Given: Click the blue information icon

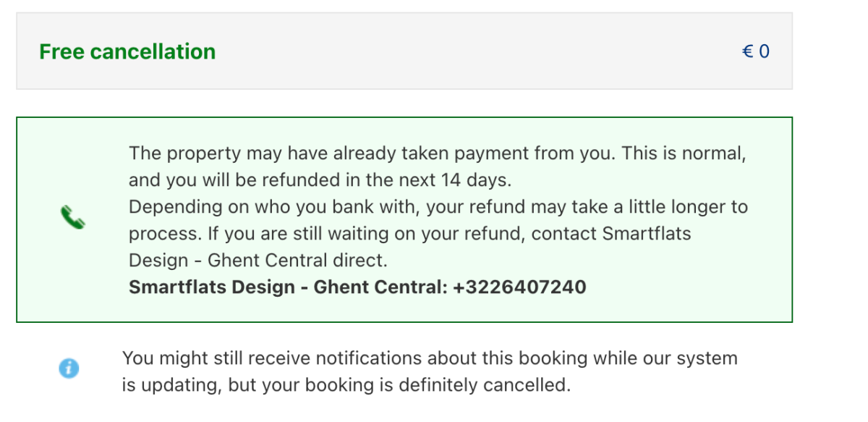Looking at the screenshot, I should coord(69,368).
